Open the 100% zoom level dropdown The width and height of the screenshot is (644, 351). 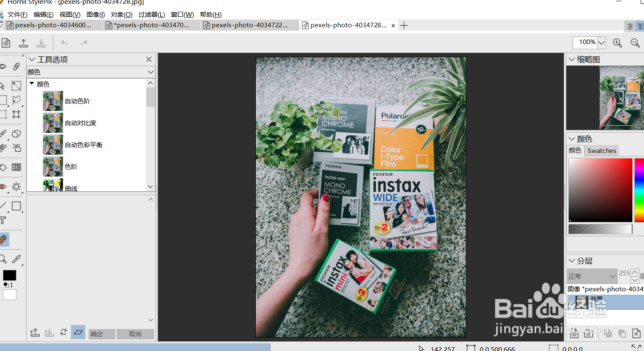[x=602, y=43]
